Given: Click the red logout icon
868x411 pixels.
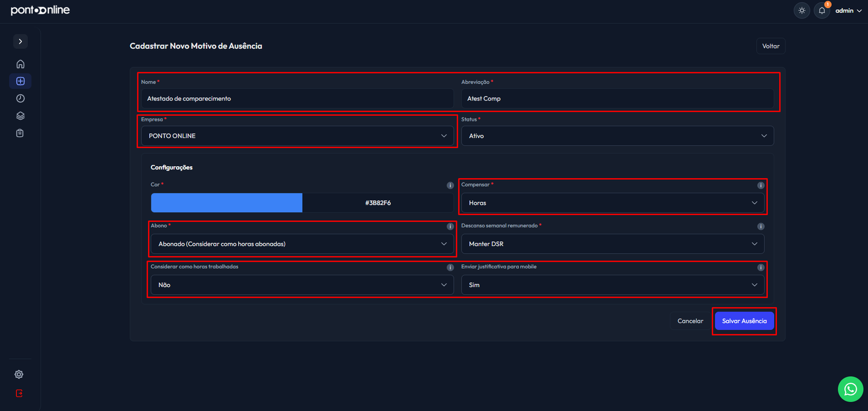Looking at the screenshot, I should pyautogui.click(x=19, y=393).
